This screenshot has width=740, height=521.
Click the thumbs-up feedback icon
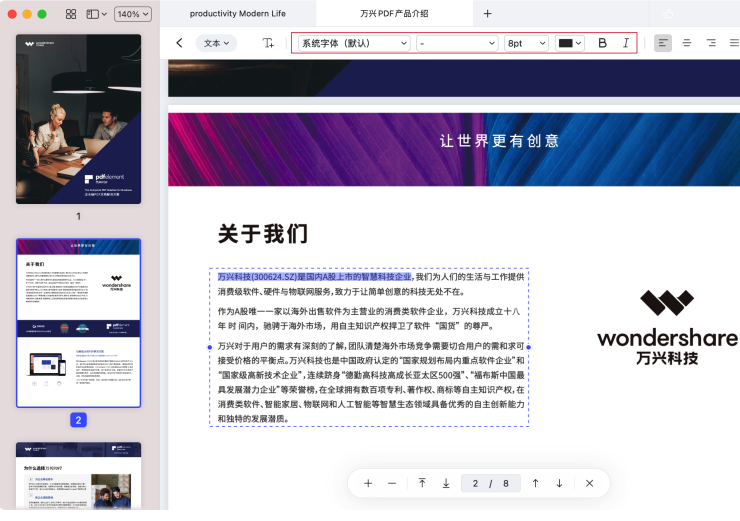point(668,14)
